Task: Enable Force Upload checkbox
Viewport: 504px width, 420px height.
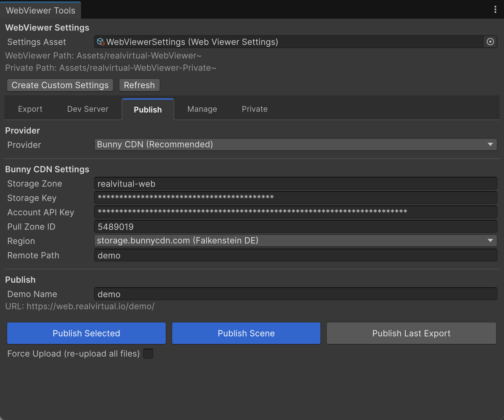Action: click(148, 354)
